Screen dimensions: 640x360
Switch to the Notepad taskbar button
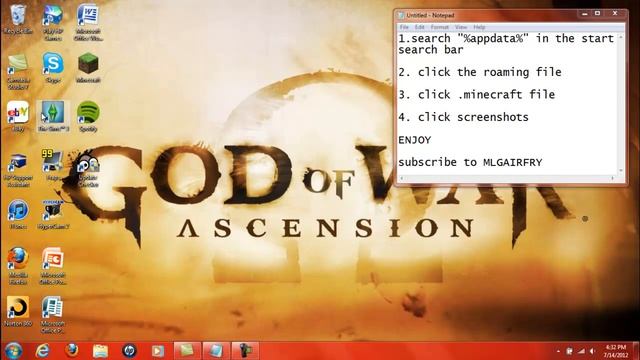[x=216, y=351]
